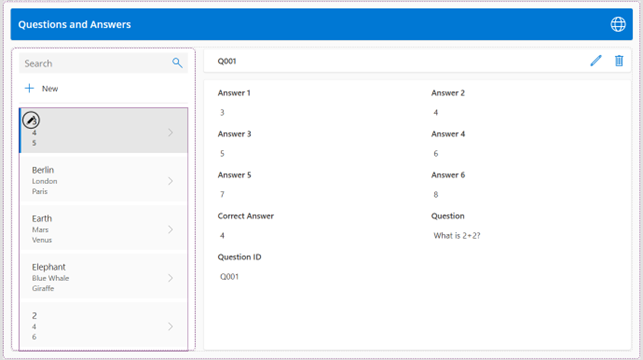643x360 pixels.
Task: Click the 'What is 2+2?' question value
Action: click(457, 235)
